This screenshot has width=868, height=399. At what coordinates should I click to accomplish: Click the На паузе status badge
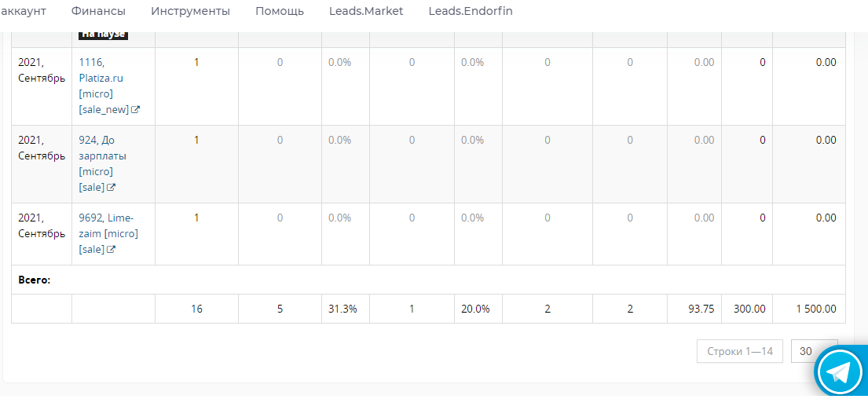point(103,35)
